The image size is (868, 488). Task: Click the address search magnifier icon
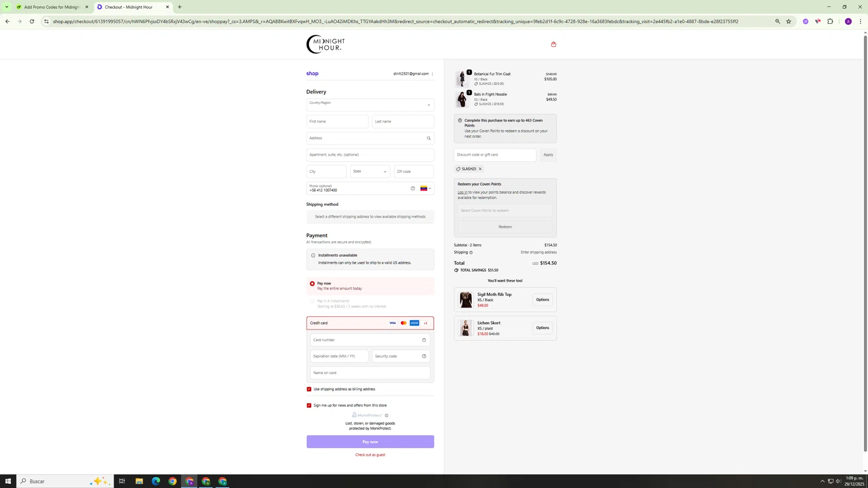pyautogui.click(x=429, y=138)
